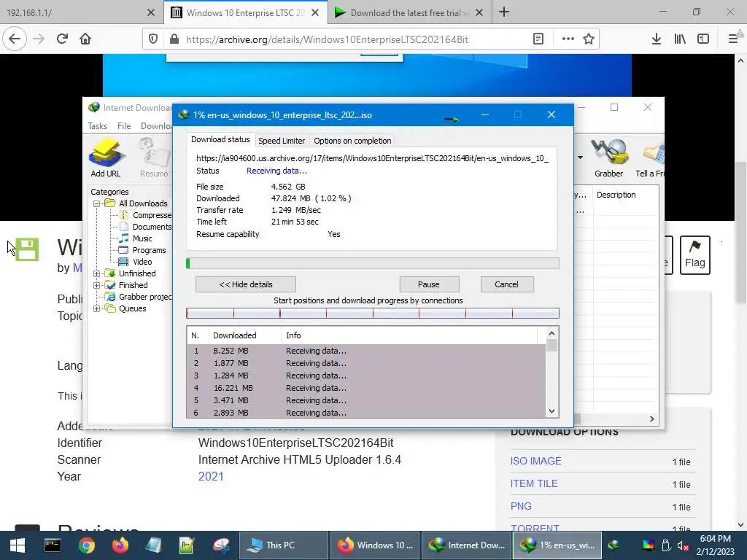Open Windows Start menu
Image resolution: width=747 pixels, height=560 pixels.
point(18,545)
